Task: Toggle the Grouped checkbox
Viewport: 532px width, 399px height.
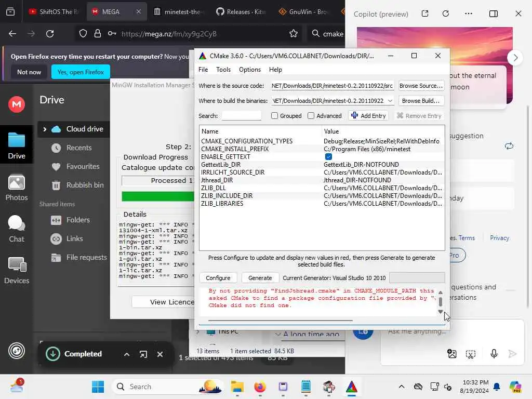Action: click(274, 116)
